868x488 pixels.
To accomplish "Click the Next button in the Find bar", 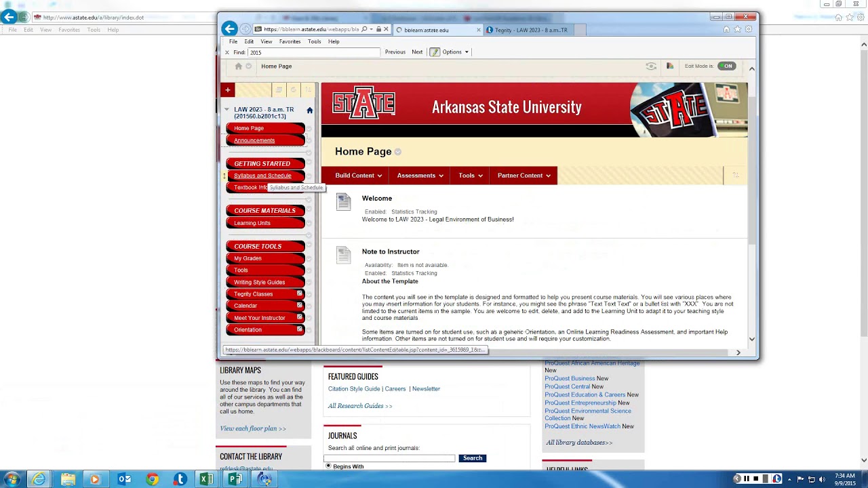I will tap(417, 52).
